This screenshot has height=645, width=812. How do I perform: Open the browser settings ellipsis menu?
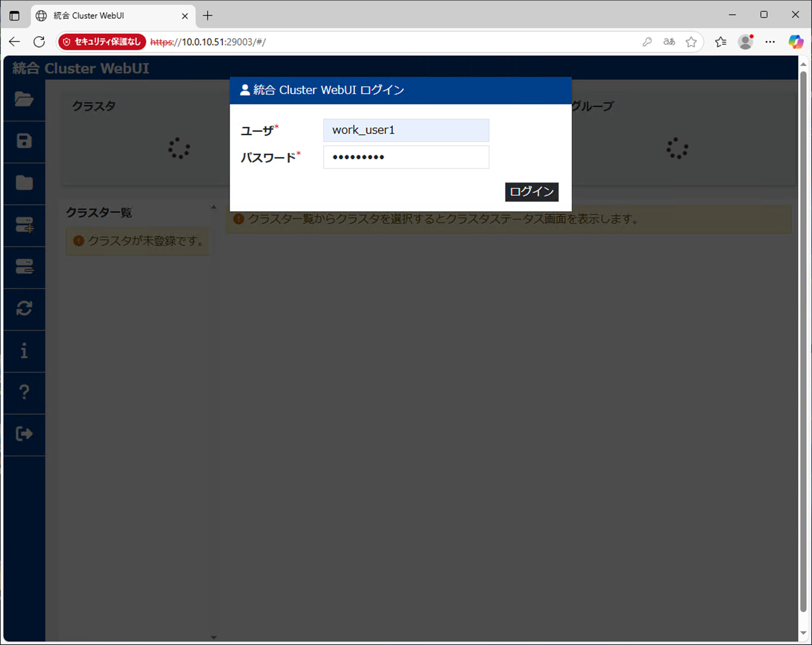coord(770,42)
